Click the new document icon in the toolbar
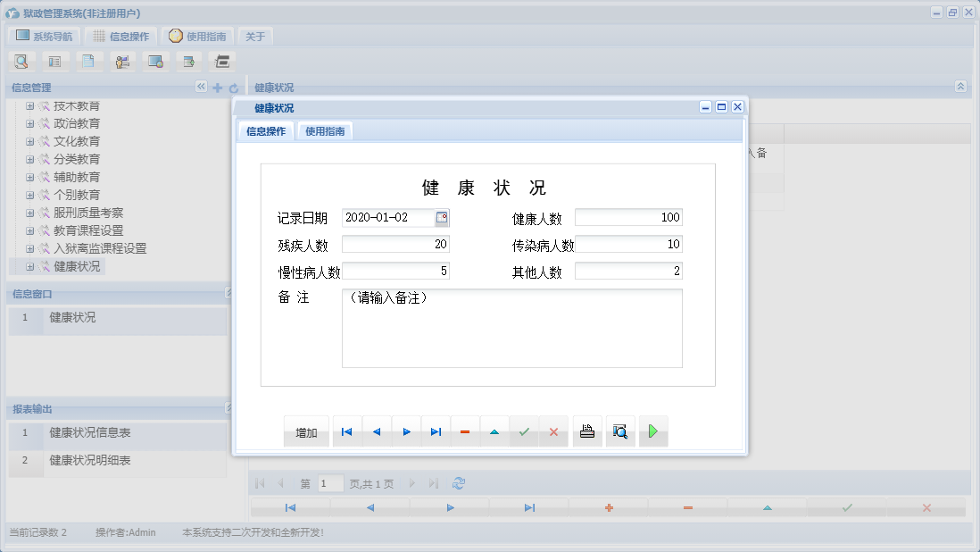 [x=89, y=61]
